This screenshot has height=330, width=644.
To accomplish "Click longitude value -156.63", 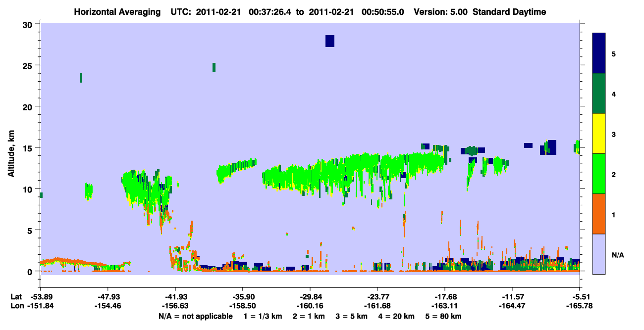I will [175, 306].
